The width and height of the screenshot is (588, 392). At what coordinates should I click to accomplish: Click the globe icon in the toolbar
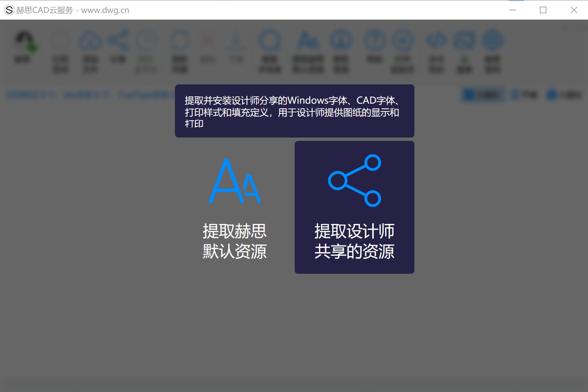click(493, 41)
